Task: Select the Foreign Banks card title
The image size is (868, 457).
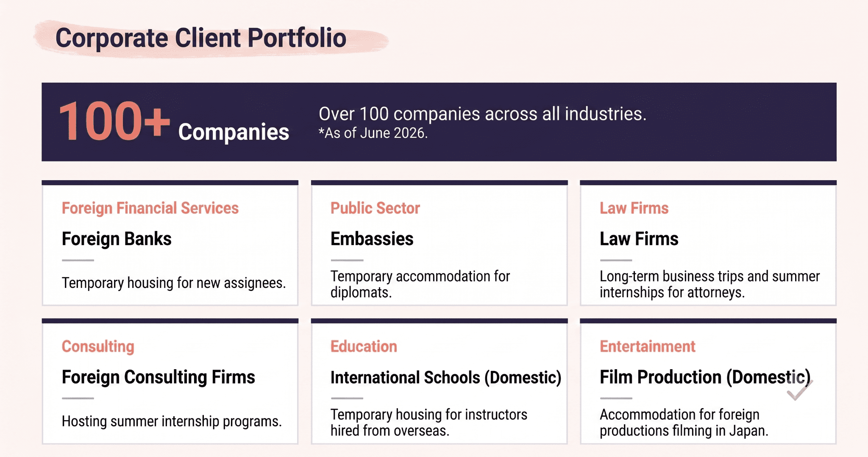Action: point(117,239)
